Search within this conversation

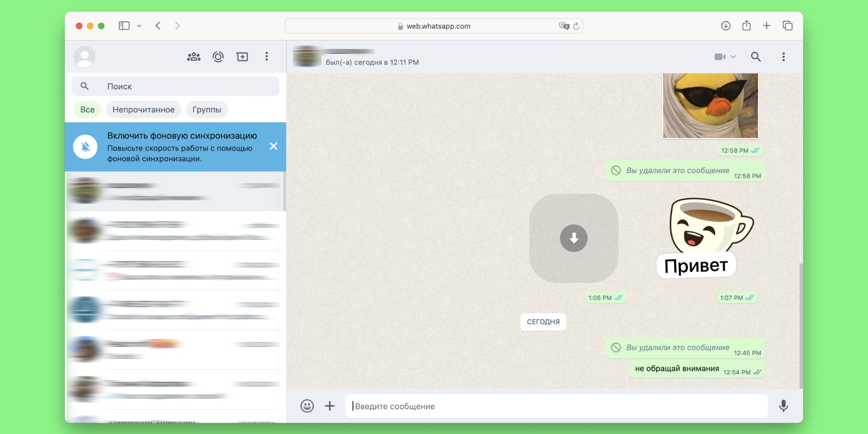click(x=756, y=57)
